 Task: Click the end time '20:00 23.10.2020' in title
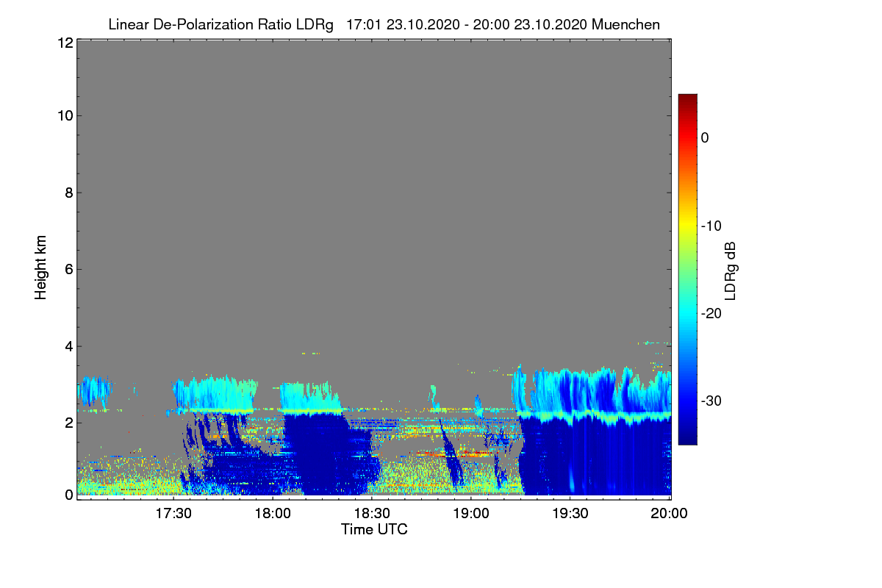[x=531, y=25]
